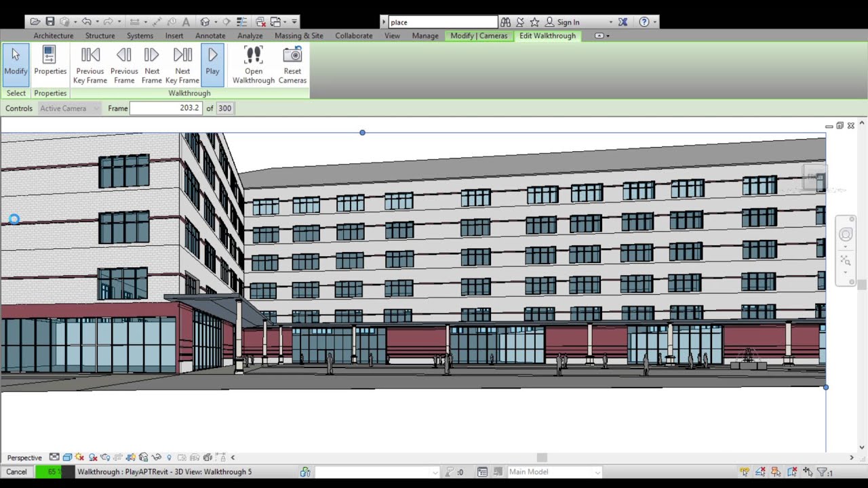Open Undo history dropdown arrow
868x488 pixels.
pos(97,22)
